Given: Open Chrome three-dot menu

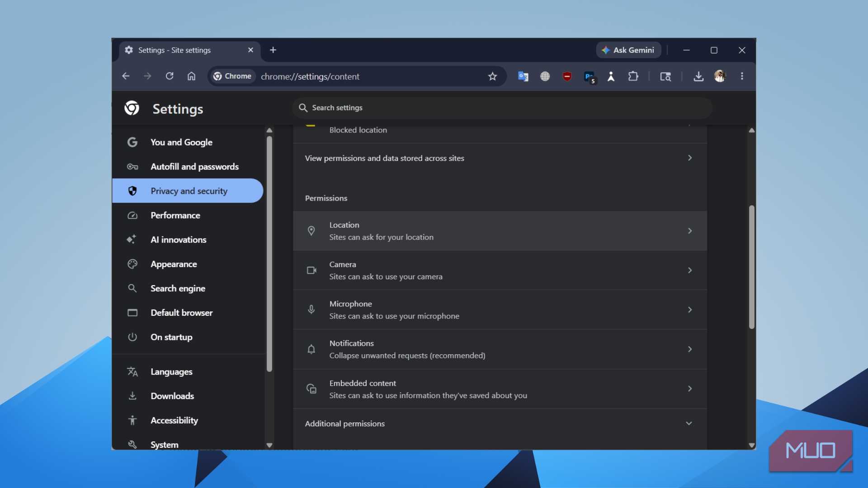Looking at the screenshot, I should pyautogui.click(x=742, y=76).
